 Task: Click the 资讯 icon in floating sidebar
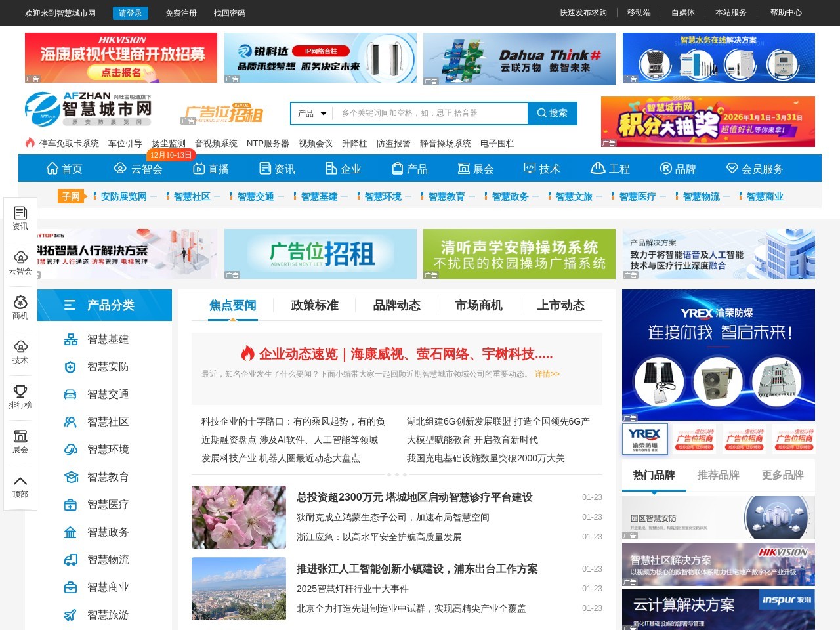(20, 213)
